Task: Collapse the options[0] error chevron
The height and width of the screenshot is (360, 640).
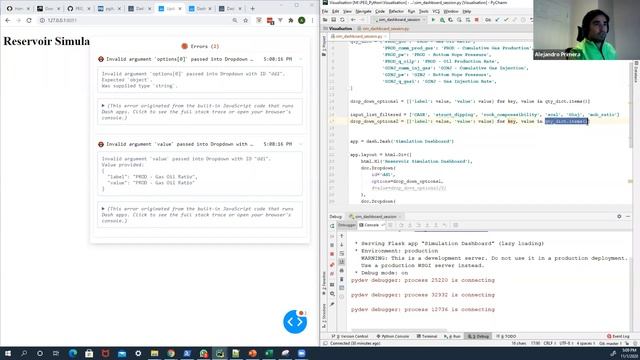Action: tap(301, 59)
